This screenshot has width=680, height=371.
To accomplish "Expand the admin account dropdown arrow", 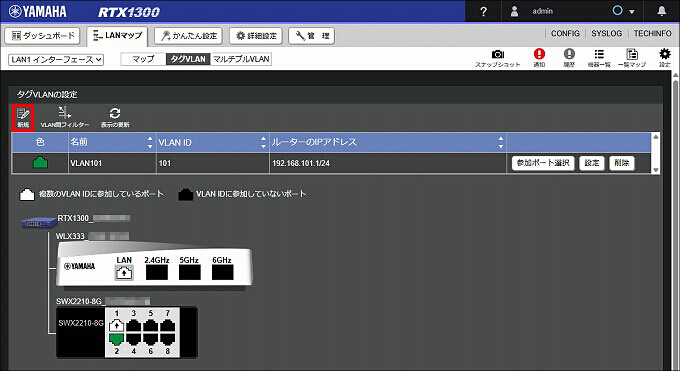I will [x=631, y=12].
